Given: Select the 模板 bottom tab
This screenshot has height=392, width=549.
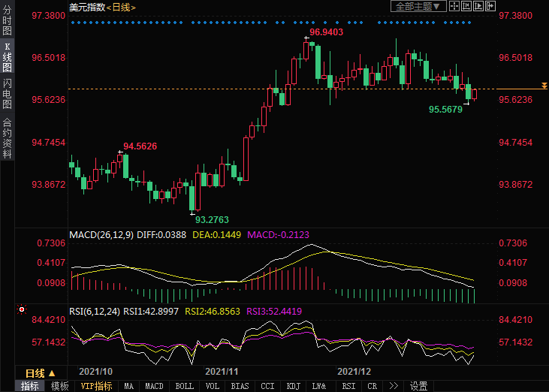Looking at the screenshot, I should point(59,386).
